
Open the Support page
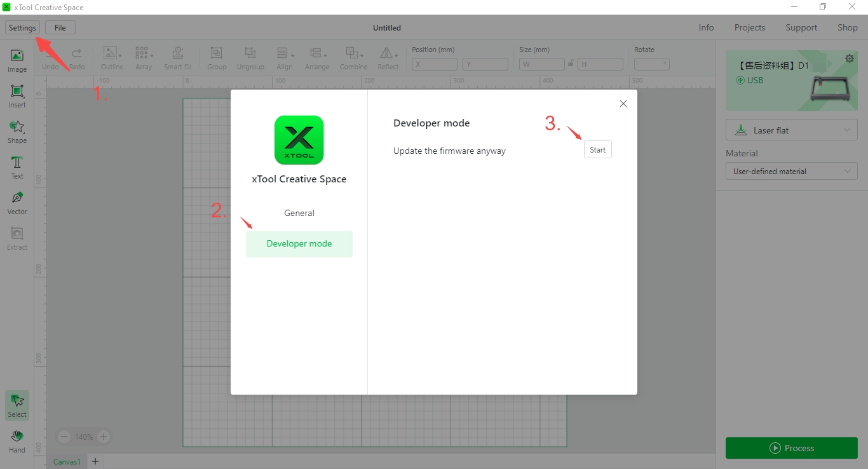point(801,27)
